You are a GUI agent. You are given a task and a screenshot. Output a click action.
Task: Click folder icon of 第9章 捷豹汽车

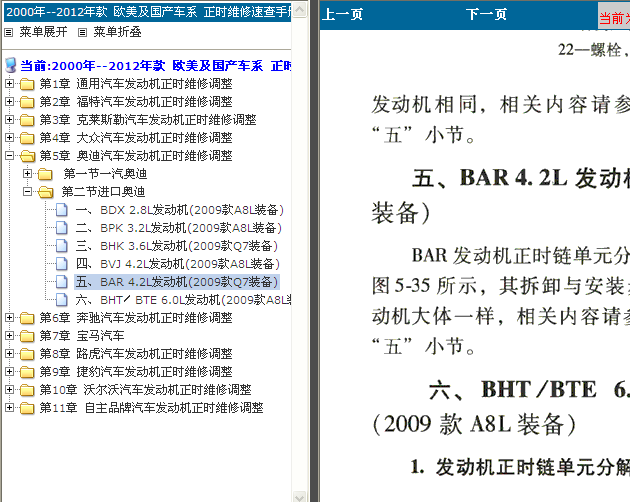[x=27, y=372]
